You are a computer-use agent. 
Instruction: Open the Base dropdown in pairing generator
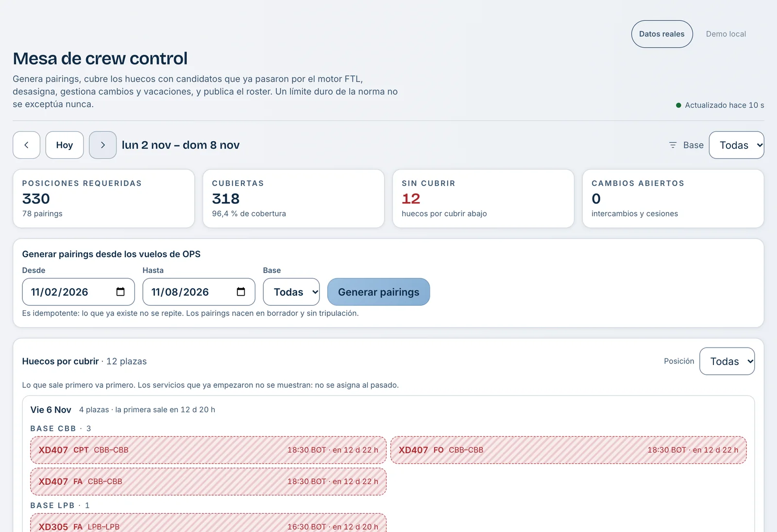click(x=291, y=292)
